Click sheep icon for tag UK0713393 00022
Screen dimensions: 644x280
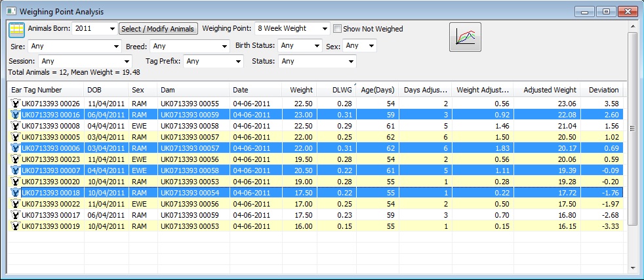(x=16, y=203)
